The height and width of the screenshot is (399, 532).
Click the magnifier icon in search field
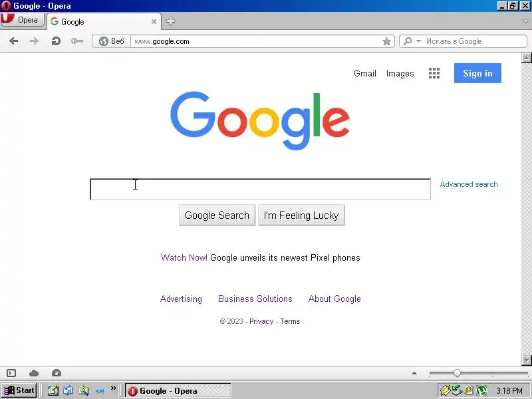[x=408, y=41]
